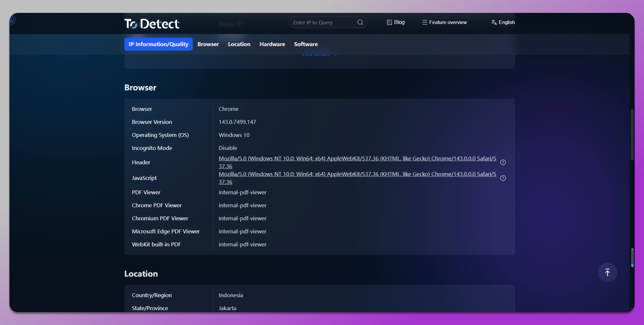Open the Location tab
Screen dimensions: 644x325
(239, 44)
